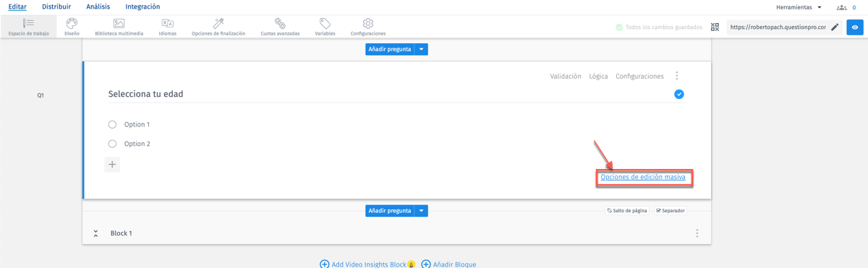Select the Option 2 radio button
The height and width of the screenshot is (268, 868).
click(x=112, y=144)
